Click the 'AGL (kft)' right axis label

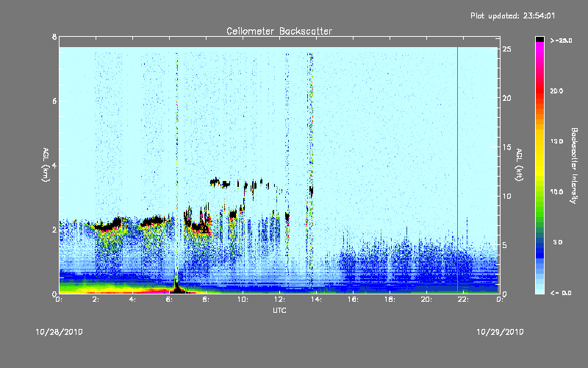pos(519,165)
